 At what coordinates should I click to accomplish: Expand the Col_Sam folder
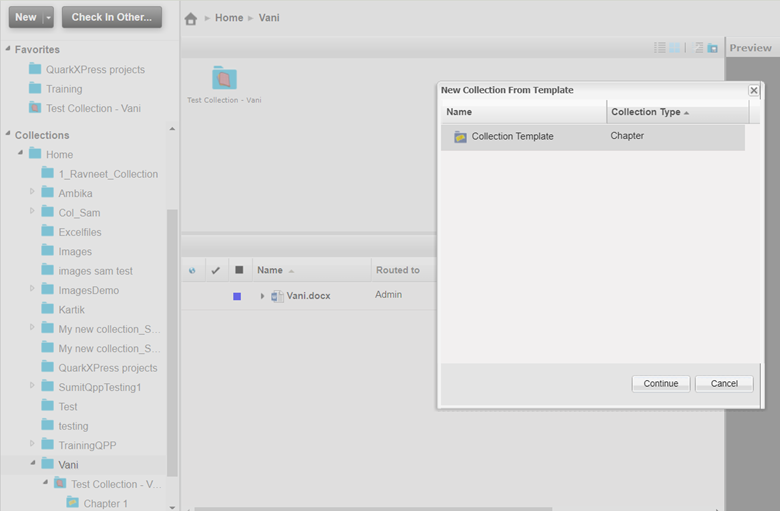pyautogui.click(x=32, y=211)
